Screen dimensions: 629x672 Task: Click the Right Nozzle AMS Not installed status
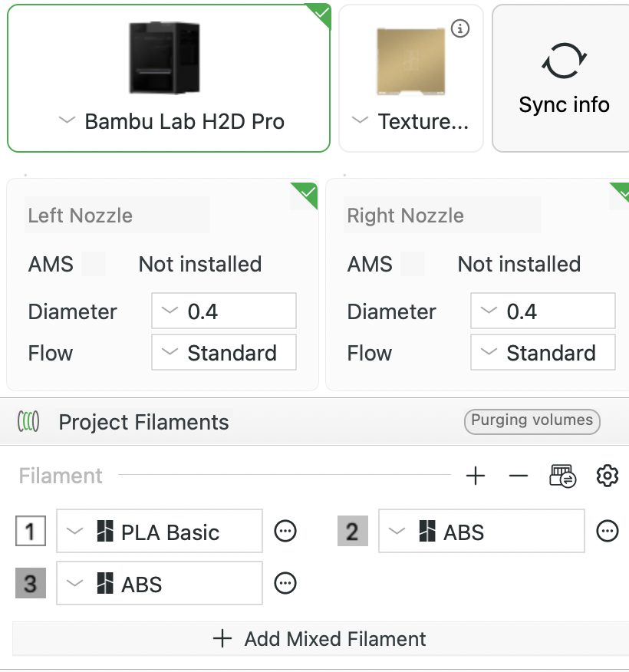pyautogui.click(x=519, y=264)
